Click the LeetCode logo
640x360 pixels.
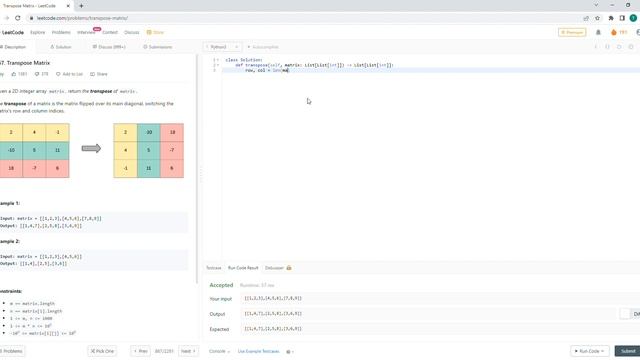click(12, 32)
